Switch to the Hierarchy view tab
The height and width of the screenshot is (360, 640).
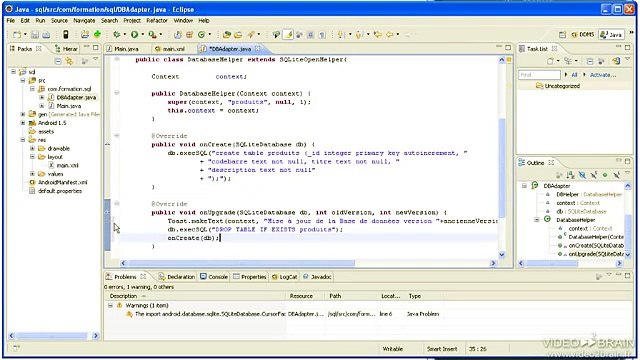(66, 49)
